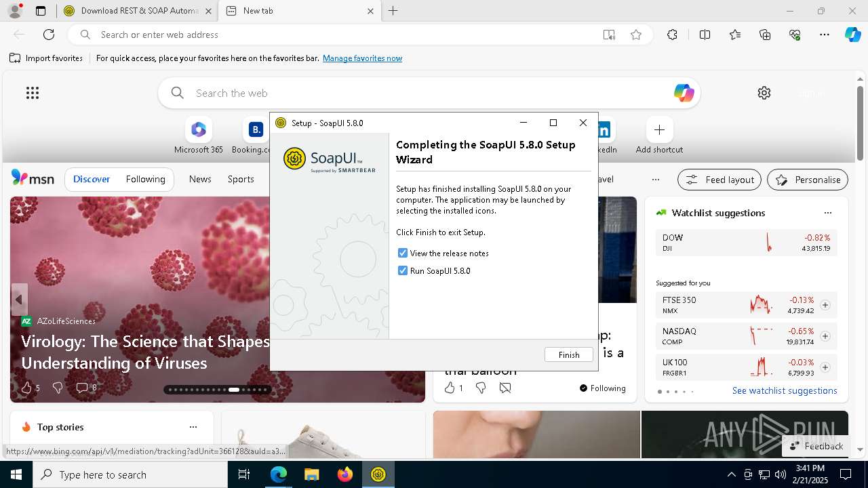The image size is (868, 488).
Task: Close the New tab browser tab
Action: [370, 11]
